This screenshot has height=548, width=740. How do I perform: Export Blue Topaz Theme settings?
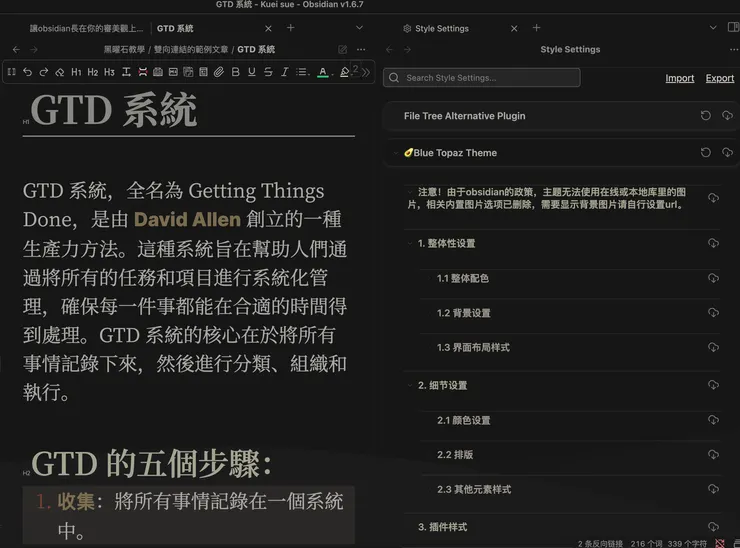(x=727, y=152)
